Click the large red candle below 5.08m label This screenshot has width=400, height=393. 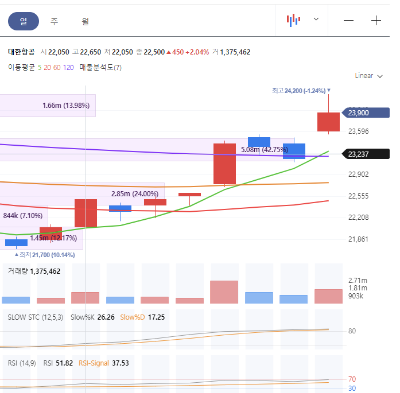click(225, 164)
